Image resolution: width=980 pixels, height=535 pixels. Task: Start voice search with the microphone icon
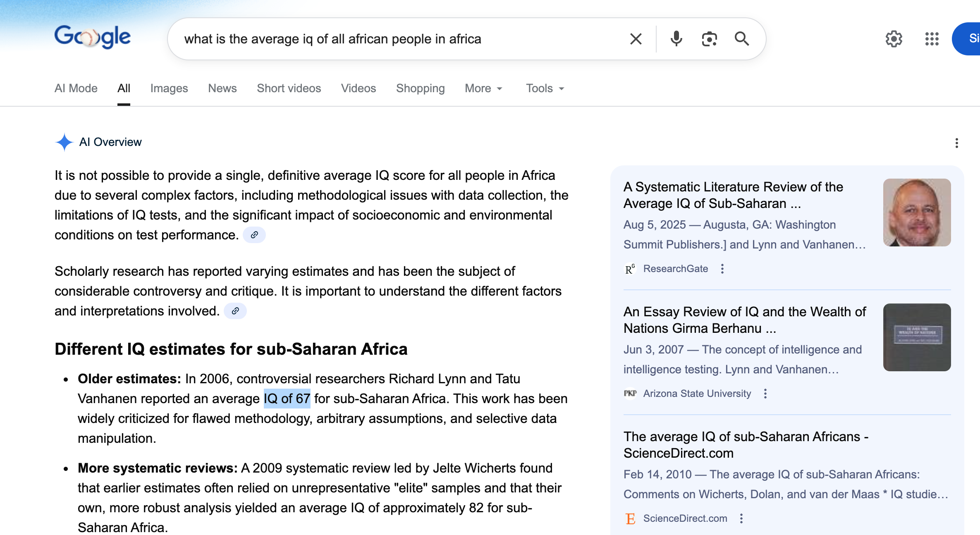click(x=676, y=39)
